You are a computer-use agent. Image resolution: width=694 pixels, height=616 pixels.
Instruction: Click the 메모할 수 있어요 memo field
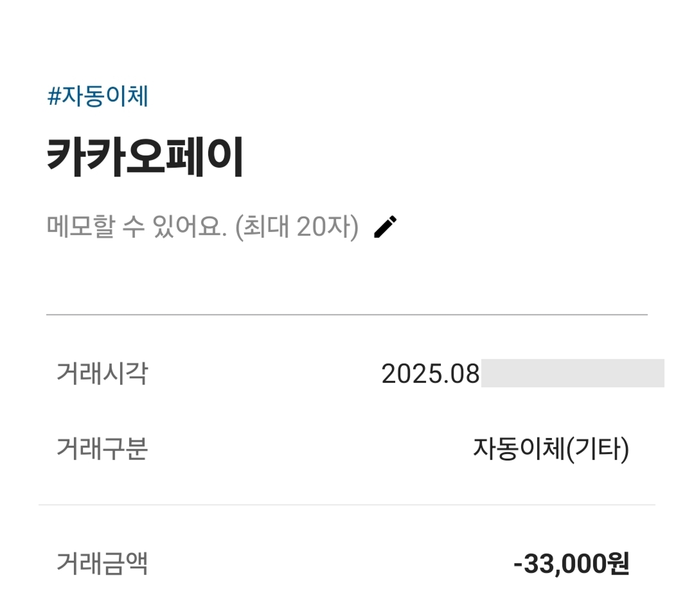point(136,227)
